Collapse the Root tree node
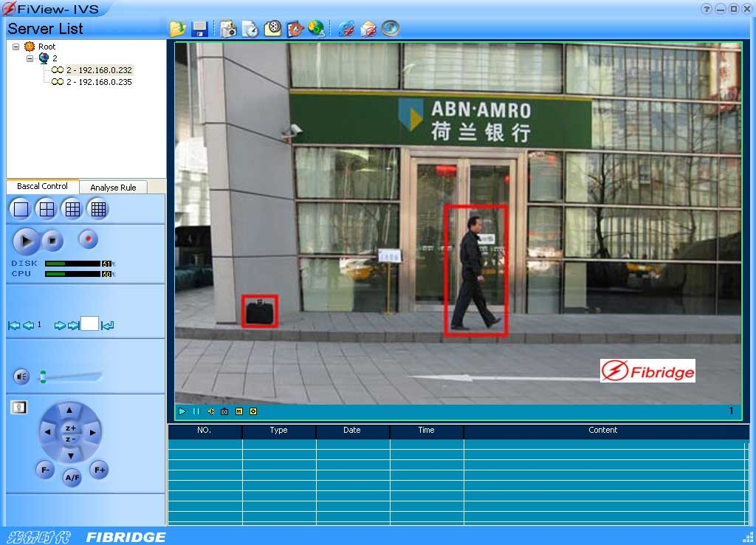This screenshot has height=545, width=756. coord(16,47)
